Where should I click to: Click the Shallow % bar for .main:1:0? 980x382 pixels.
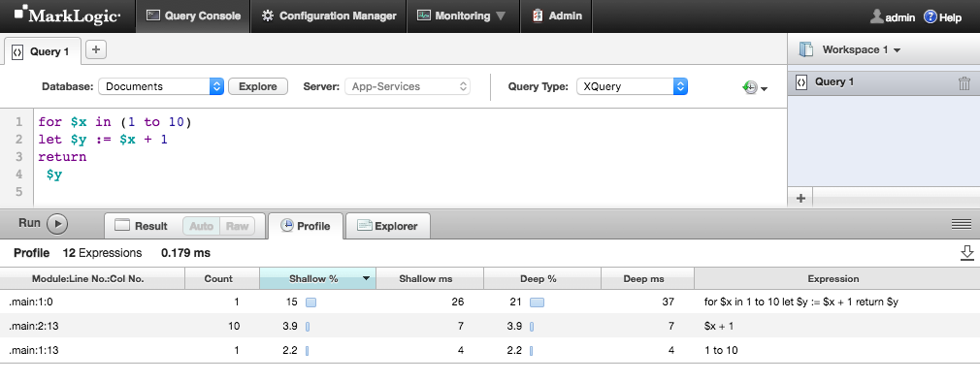pyautogui.click(x=310, y=302)
